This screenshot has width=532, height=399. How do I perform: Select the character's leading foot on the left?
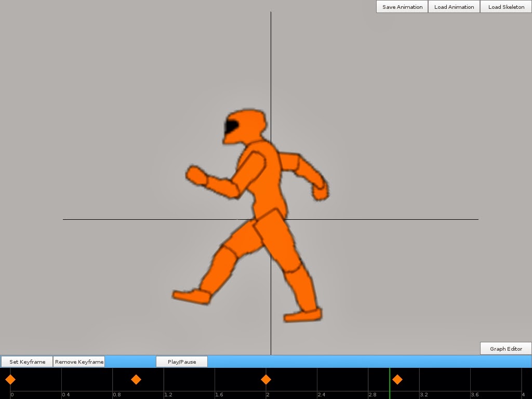pos(192,296)
